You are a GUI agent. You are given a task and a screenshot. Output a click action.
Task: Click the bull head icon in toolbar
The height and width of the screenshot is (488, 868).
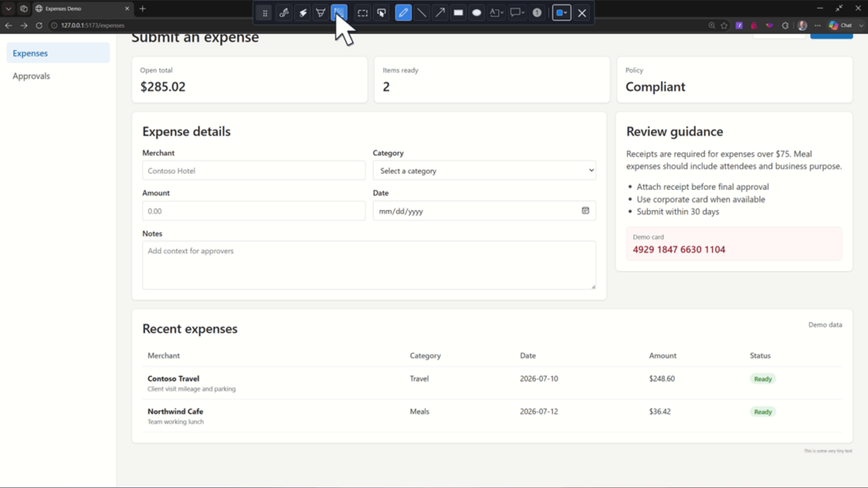tap(320, 13)
